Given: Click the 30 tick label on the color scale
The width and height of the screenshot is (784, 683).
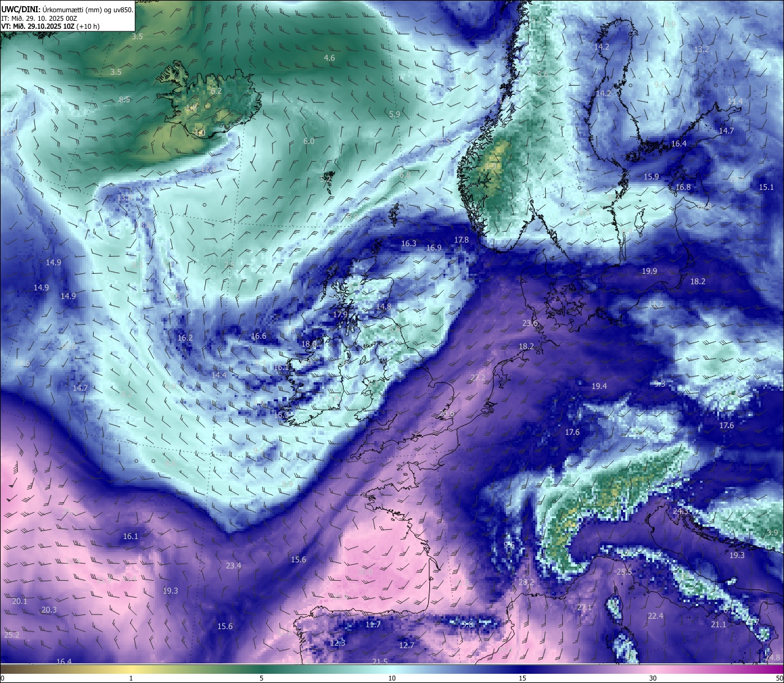Looking at the screenshot, I should [x=653, y=678].
